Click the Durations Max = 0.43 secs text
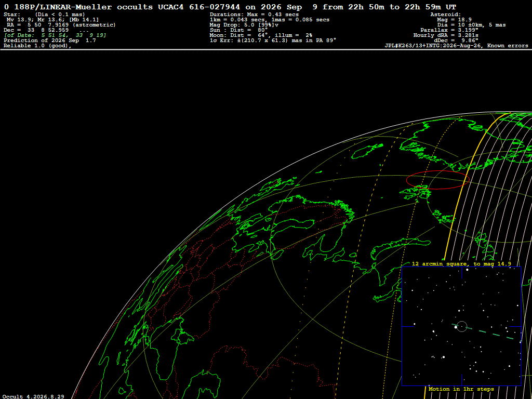Screen dimensions: 532x399 click(254, 15)
